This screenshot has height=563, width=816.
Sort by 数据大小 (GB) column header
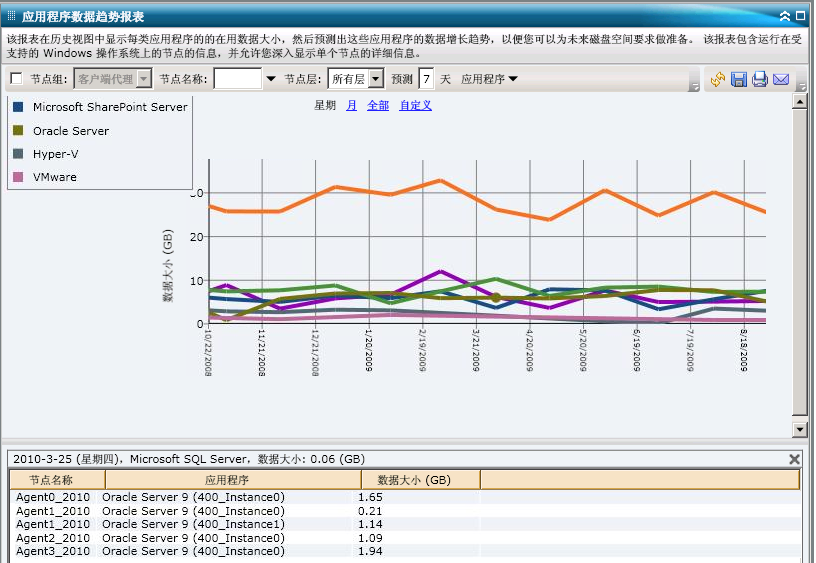(420, 480)
